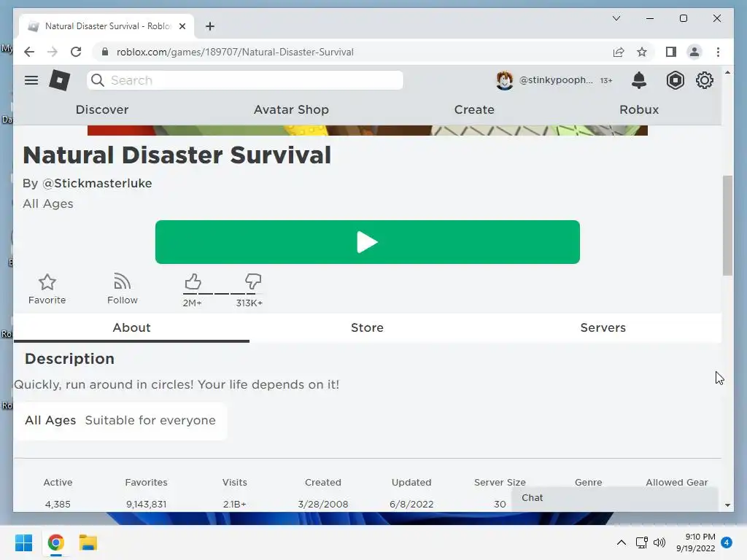Go forward in Chrome history
Screen dimensions: 747x560
pos(53,52)
